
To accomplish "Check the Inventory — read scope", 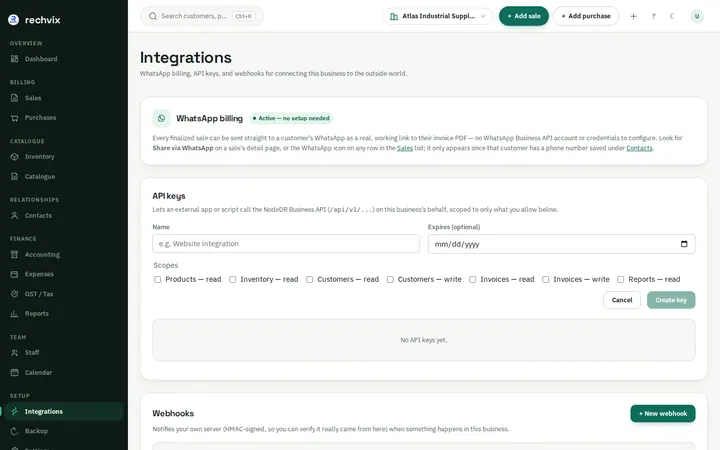I will pyautogui.click(x=232, y=279).
